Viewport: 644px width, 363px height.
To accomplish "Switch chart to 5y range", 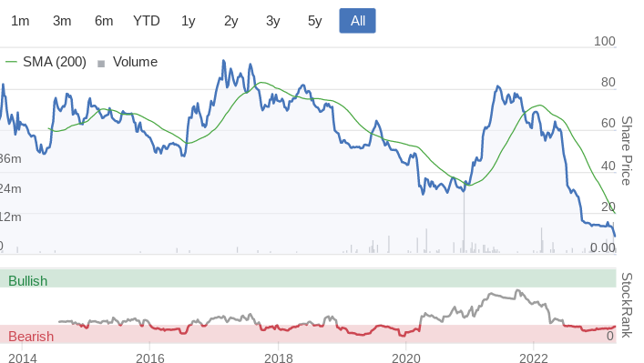I will [x=314, y=21].
